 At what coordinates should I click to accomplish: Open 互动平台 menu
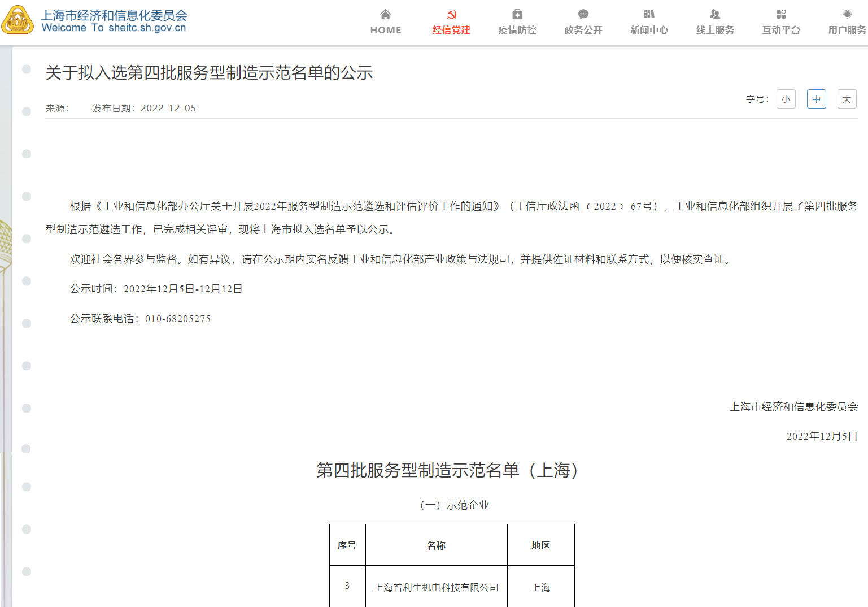point(781,30)
